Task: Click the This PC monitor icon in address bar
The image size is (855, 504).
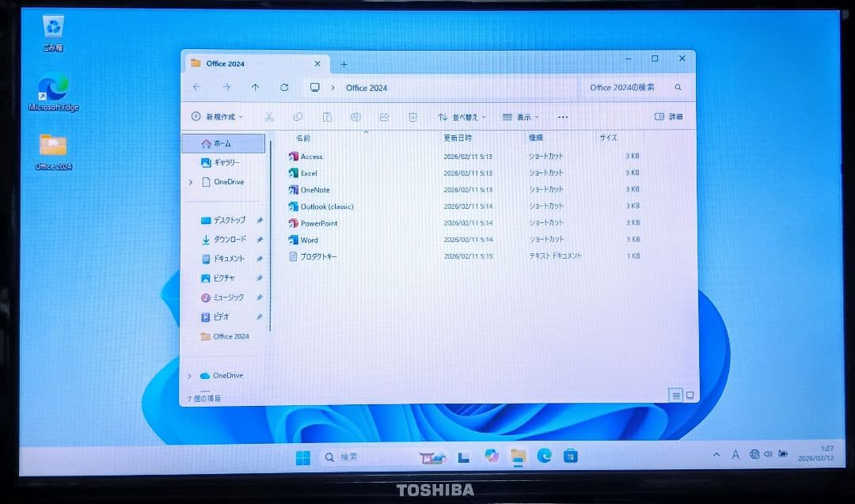Action: (x=314, y=87)
